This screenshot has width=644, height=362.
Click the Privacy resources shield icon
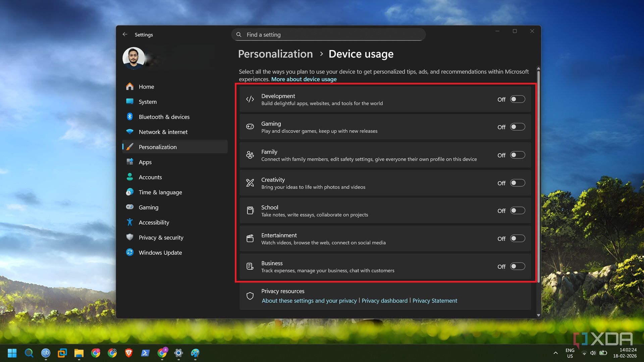[x=250, y=296]
